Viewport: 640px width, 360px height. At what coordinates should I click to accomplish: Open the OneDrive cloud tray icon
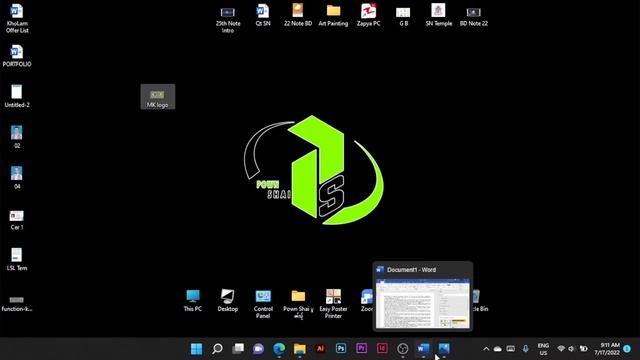498,349
